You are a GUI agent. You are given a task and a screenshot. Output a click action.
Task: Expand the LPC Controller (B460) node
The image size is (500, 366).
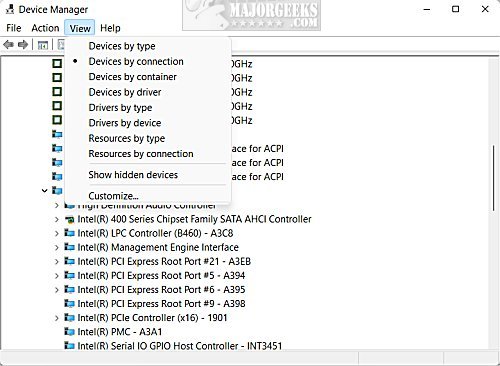click(57, 233)
